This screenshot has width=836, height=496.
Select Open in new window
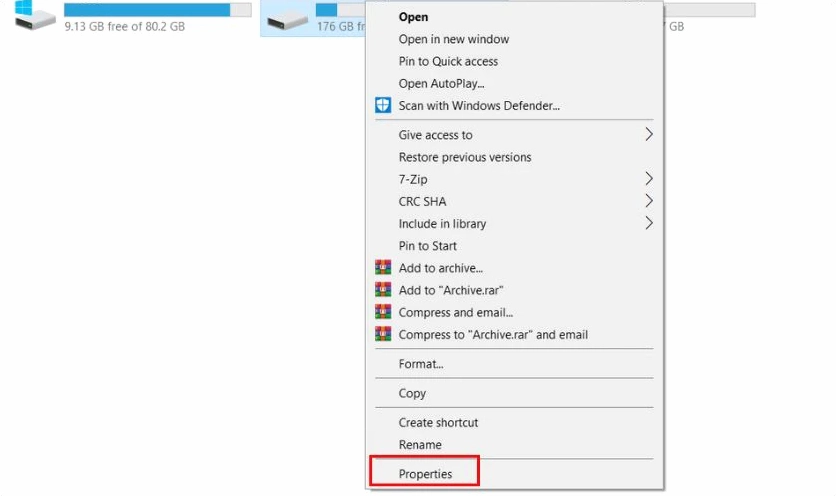tap(453, 39)
